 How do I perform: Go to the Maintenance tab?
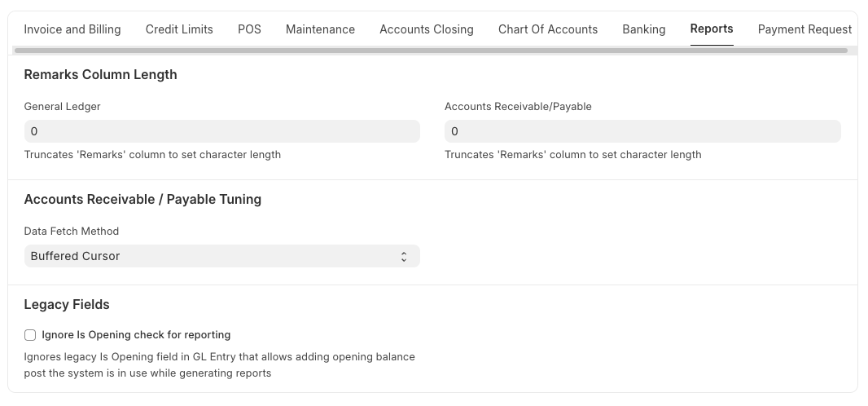tap(320, 29)
